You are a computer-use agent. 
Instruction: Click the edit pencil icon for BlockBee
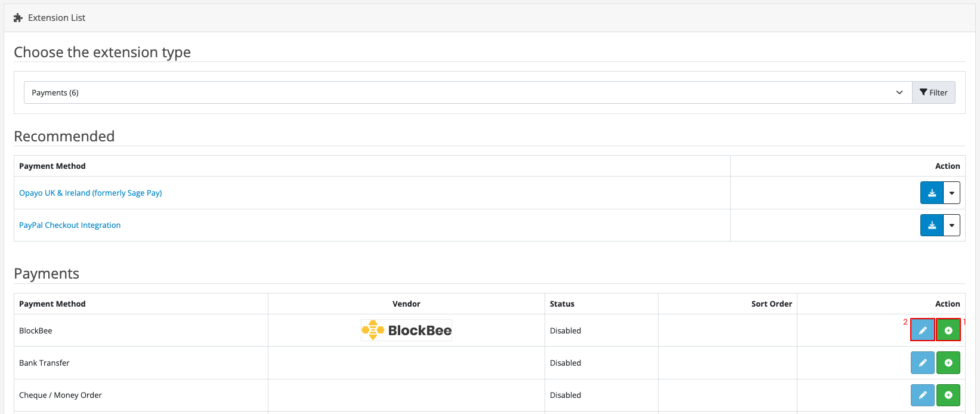(x=922, y=330)
